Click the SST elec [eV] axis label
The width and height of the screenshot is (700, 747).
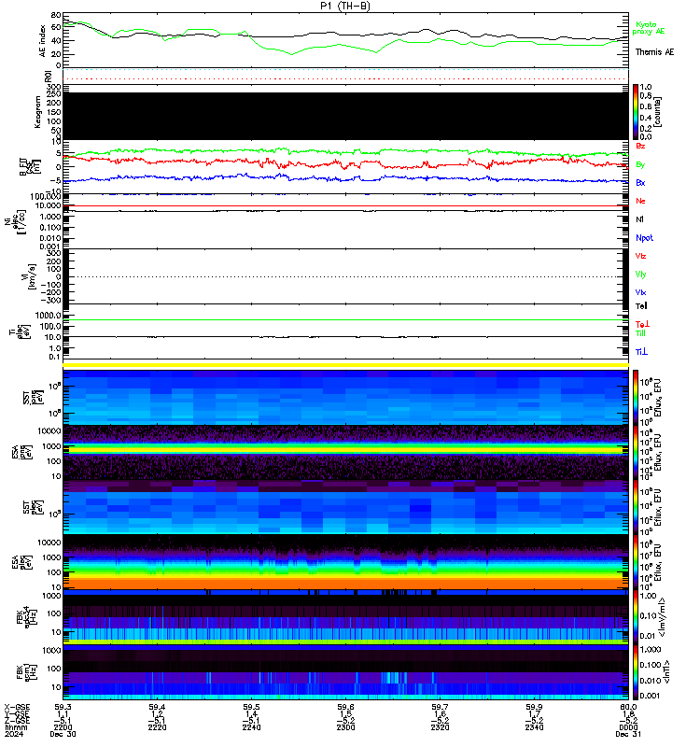[34, 507]
